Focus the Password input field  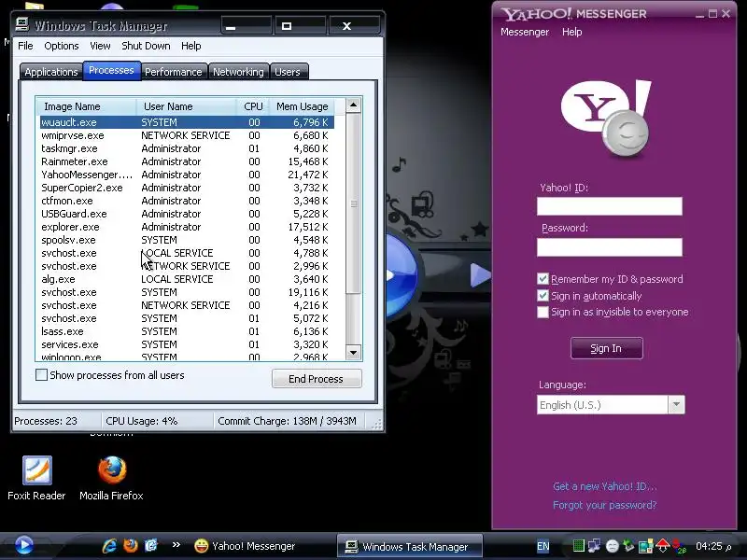pos(610,247)
